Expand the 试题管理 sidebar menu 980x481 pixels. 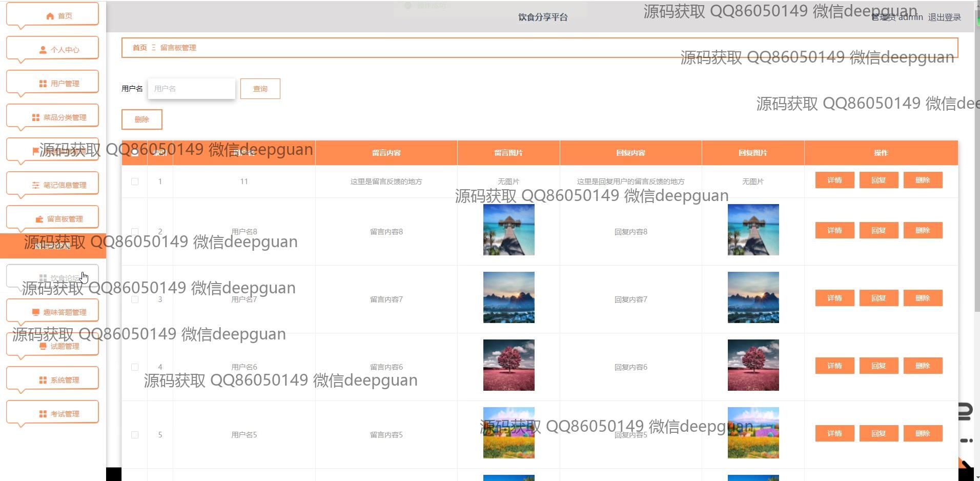(x=52, y=345)
